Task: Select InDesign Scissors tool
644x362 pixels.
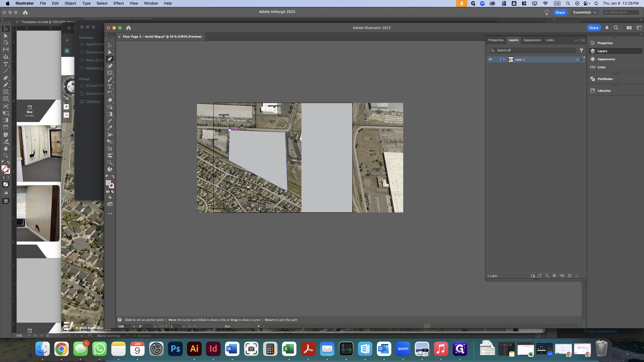Action: (6, 106)
